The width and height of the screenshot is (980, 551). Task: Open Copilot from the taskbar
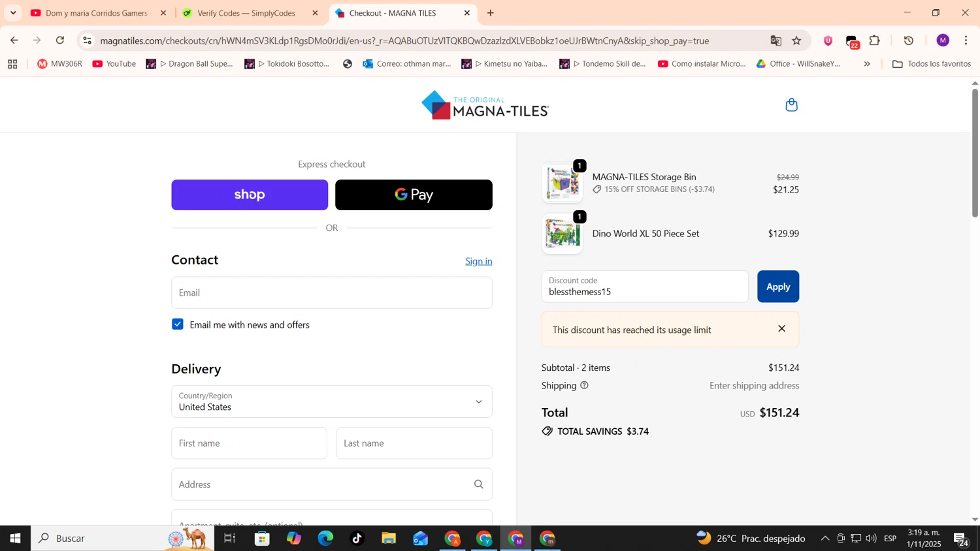(x=294, y=539)
